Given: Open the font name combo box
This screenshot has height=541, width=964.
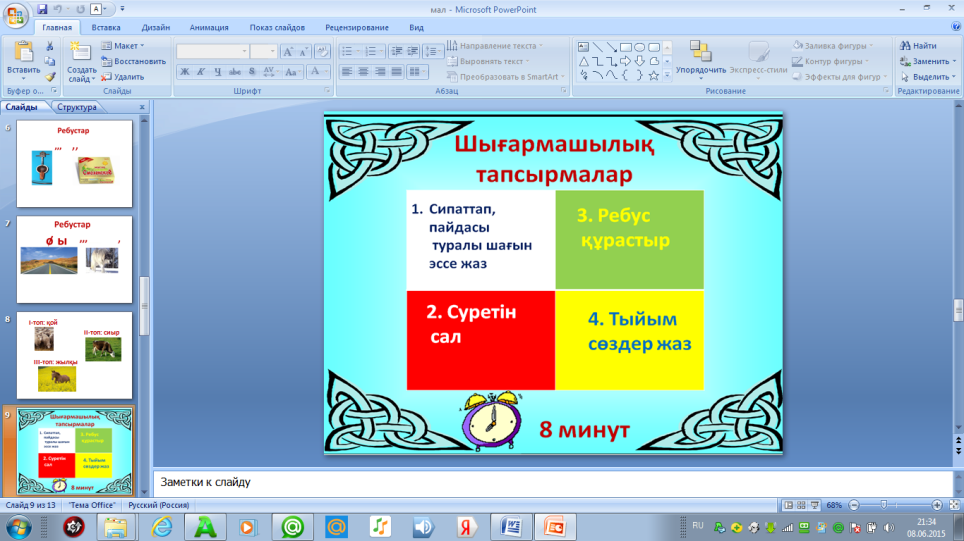Looking at the screenshot, I should [213, 52].
